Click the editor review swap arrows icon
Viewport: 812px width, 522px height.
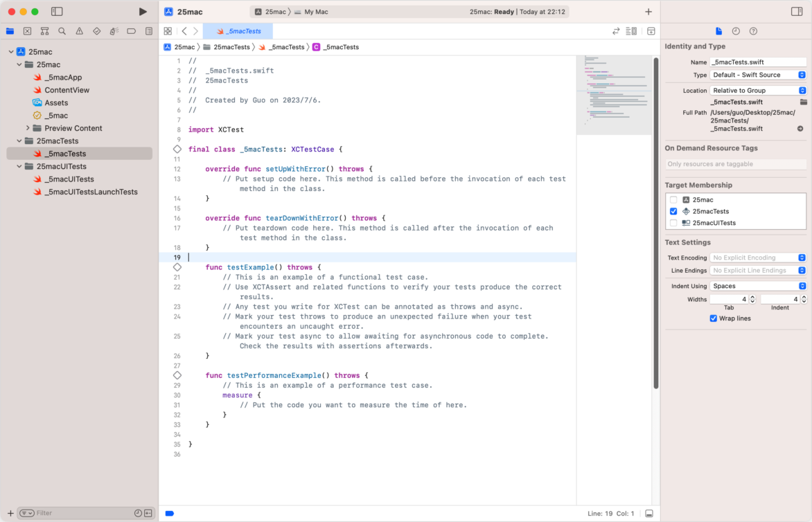point(616,31)
